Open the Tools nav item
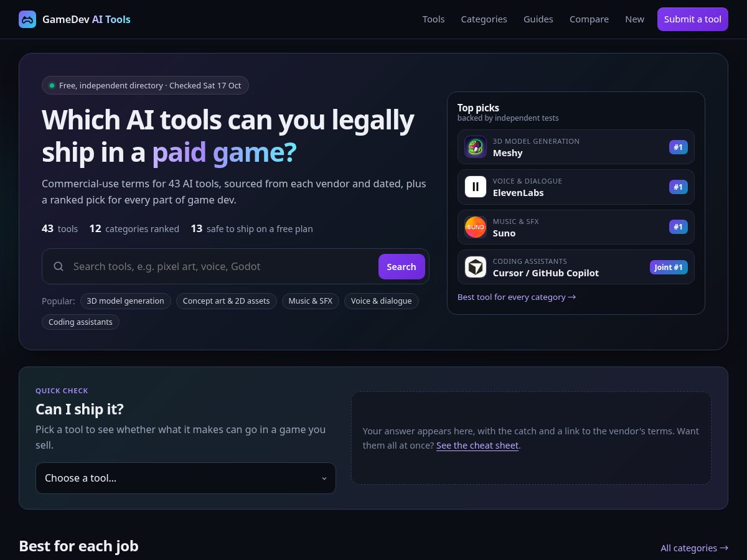 tap(433, 19)
